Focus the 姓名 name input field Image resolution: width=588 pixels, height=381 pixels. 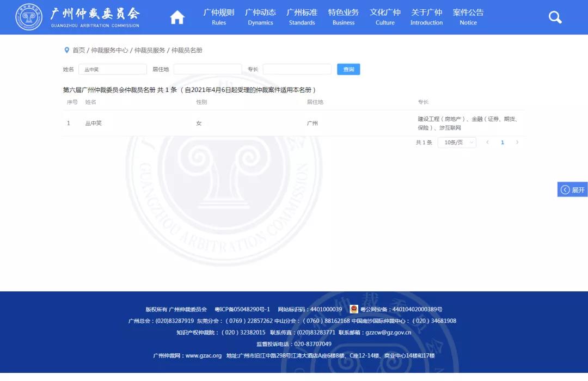click(x=113, y=69)
